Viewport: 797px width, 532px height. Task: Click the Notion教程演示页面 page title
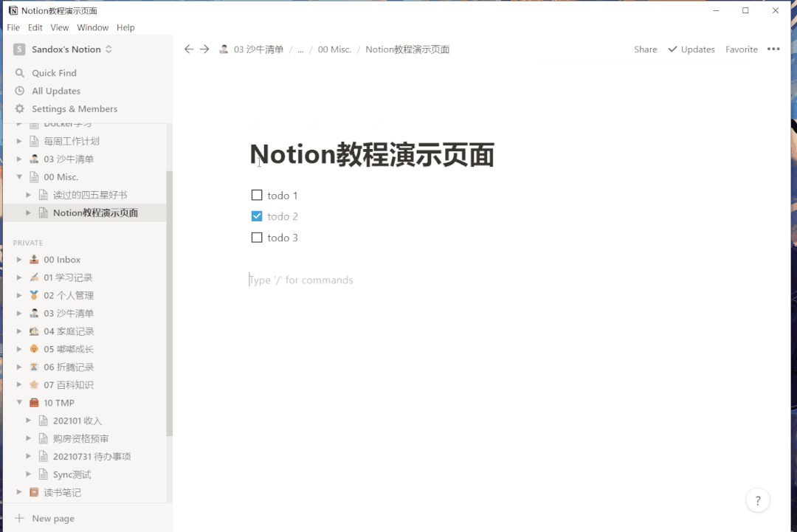coord(371,154)
